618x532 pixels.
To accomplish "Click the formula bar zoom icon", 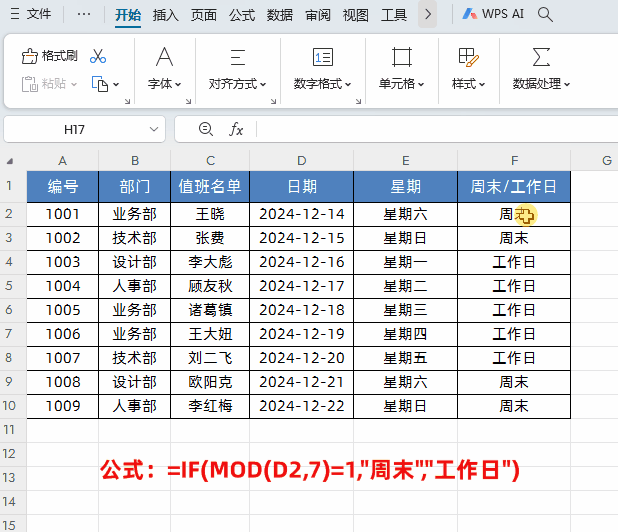I will point(206,129).
